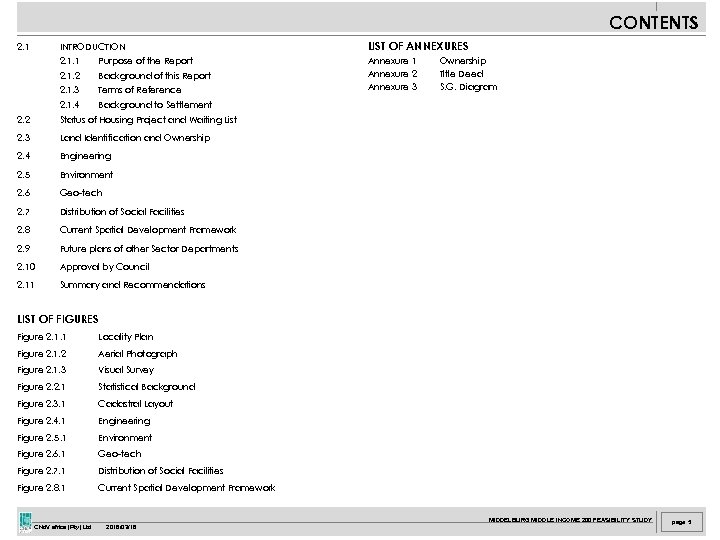Select Figure 2.8.1 Current Spatial Development Framework
The image size is (720, 540).
pyautogui.click(x=146, y=488)
